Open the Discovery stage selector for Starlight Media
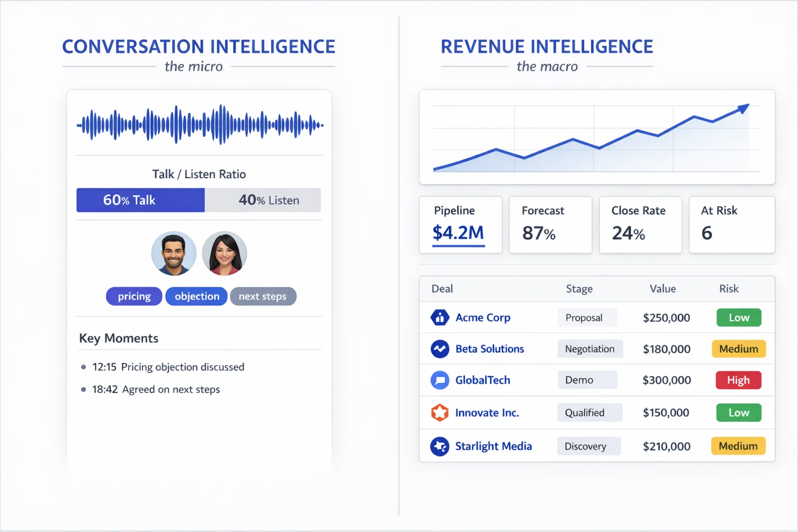 (588, 446)
